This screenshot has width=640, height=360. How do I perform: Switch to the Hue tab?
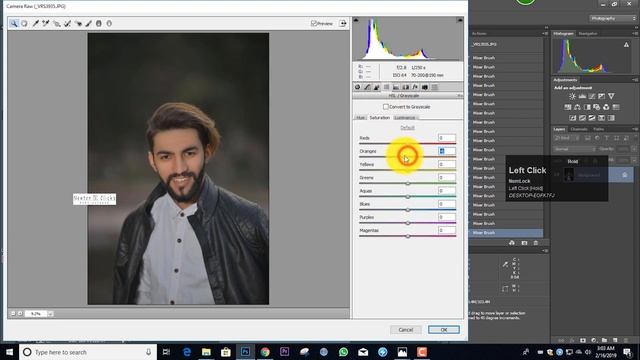pos(360,118)
